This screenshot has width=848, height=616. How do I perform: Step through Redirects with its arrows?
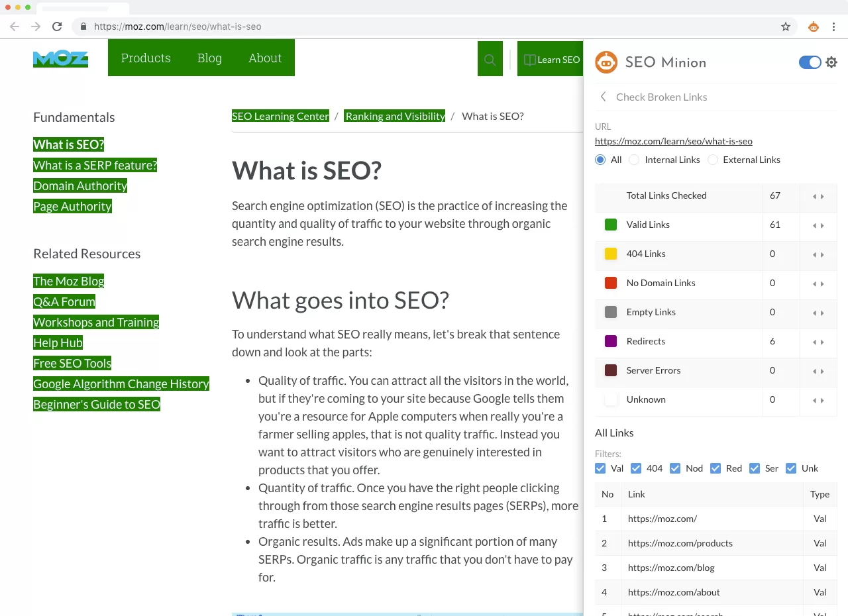point(819,342)
